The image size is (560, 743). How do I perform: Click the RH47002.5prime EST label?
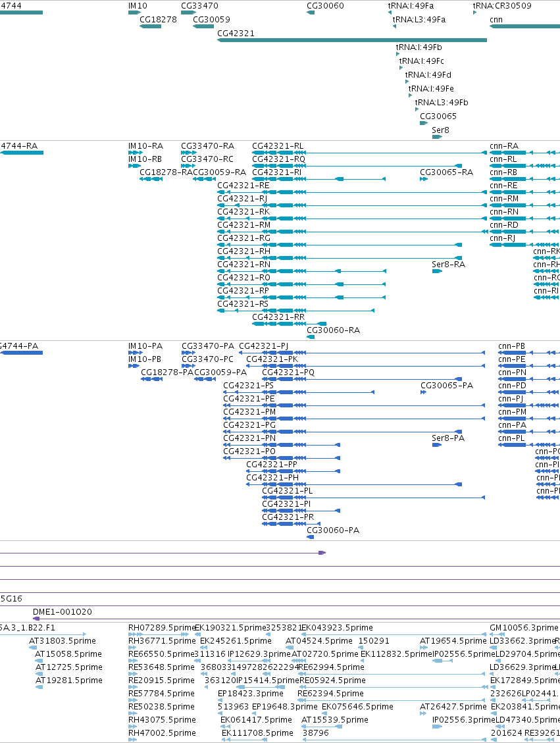coord(162,733)
